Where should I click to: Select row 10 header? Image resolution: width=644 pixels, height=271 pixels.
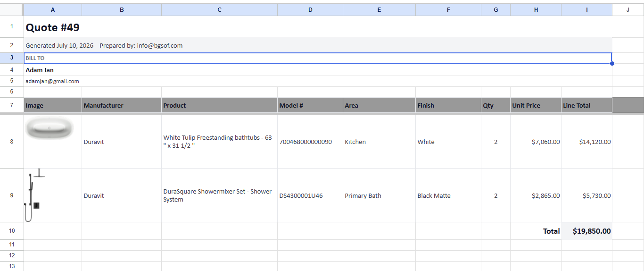[x=12, y=231]
